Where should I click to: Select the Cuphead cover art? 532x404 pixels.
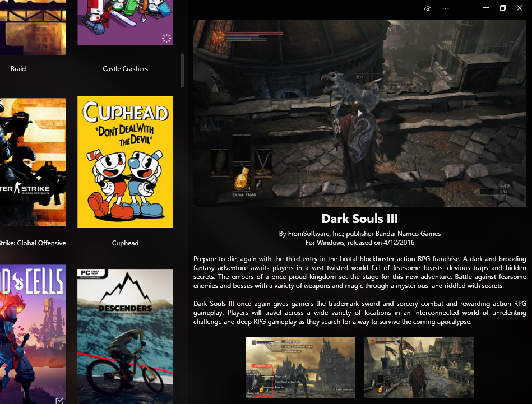[x=125, y=162]
